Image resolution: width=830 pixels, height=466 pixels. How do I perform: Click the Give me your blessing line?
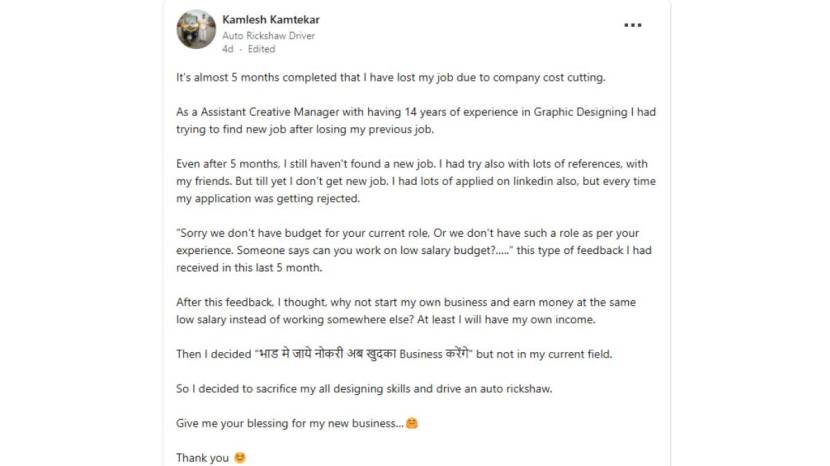click(x=289, y=423)
